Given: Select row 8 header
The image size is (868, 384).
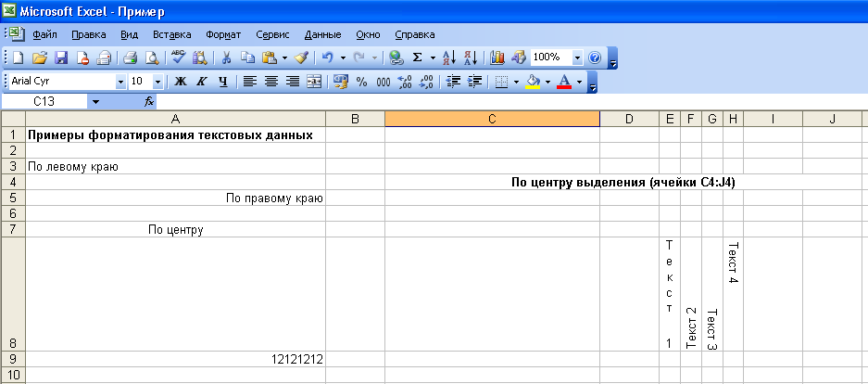Looking at the screenshot, I should coord(13,294).
